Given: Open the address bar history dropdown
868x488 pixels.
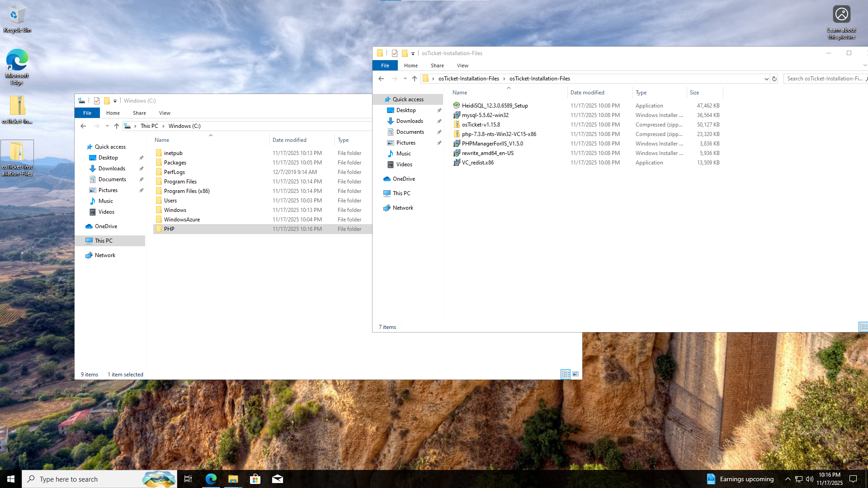Looking at the screenshot, I should [766, 79].
